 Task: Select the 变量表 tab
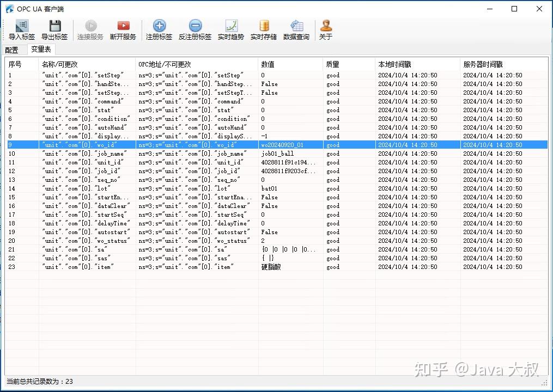41,50
